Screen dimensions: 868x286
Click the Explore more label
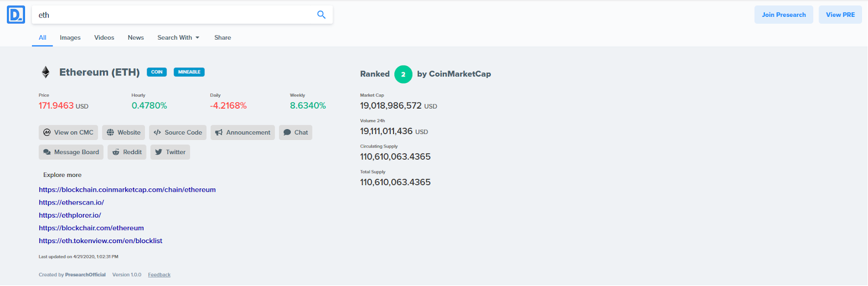pos(62,175)
